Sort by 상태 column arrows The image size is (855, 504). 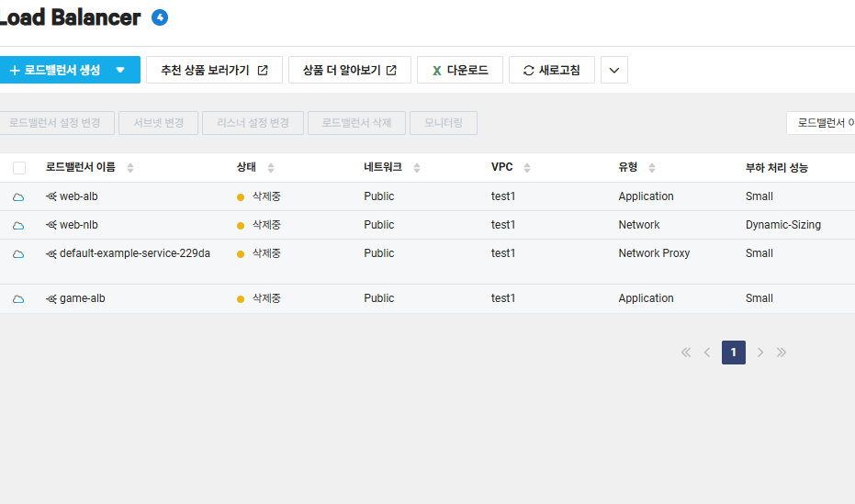(x=271, y=168)
